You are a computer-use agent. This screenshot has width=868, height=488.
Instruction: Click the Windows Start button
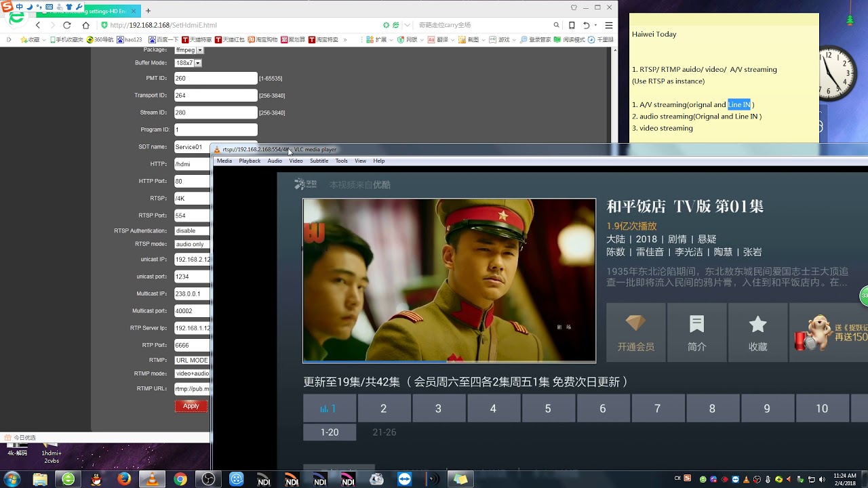12,479
